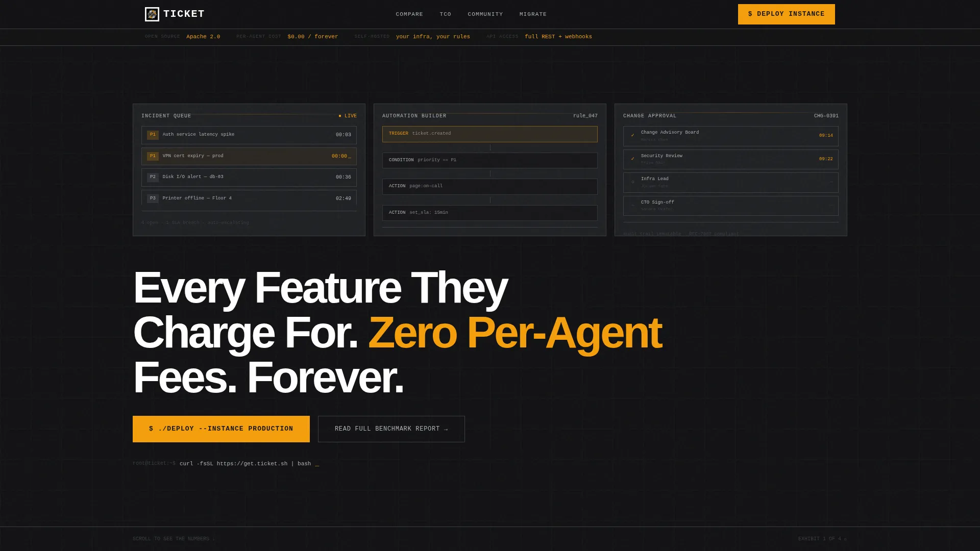This screenshot has width=980, height=551.
Task: Click the rule_047 label
Action: click(585, 116)
